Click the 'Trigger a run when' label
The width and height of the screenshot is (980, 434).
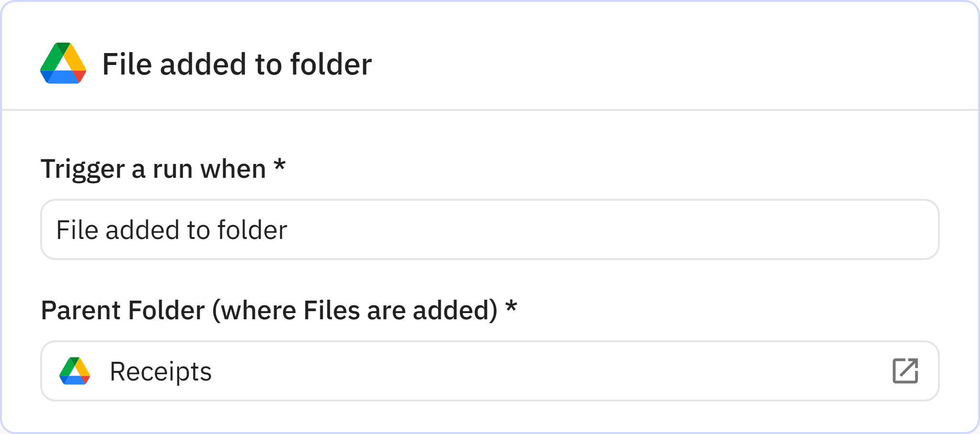[153, 169]
